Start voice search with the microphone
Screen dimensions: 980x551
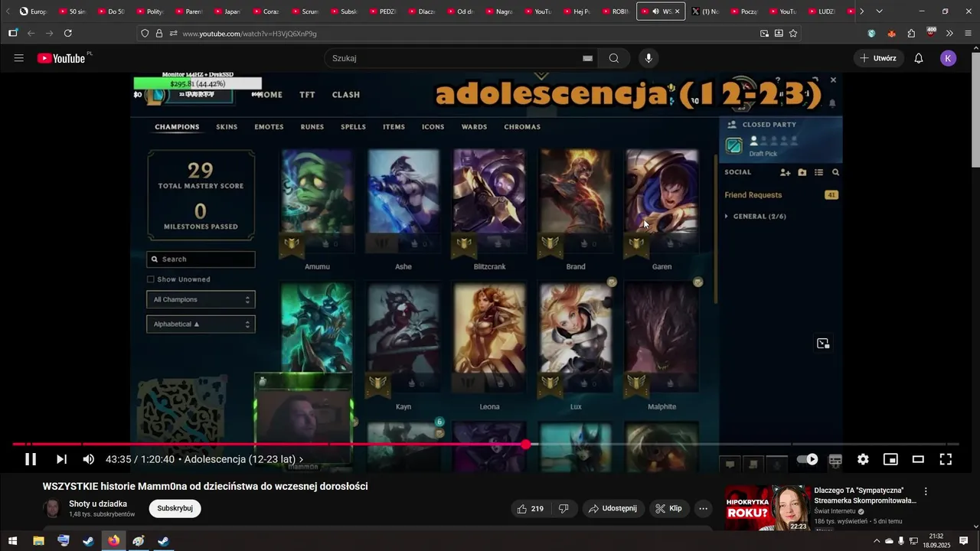tap(648, 58)
